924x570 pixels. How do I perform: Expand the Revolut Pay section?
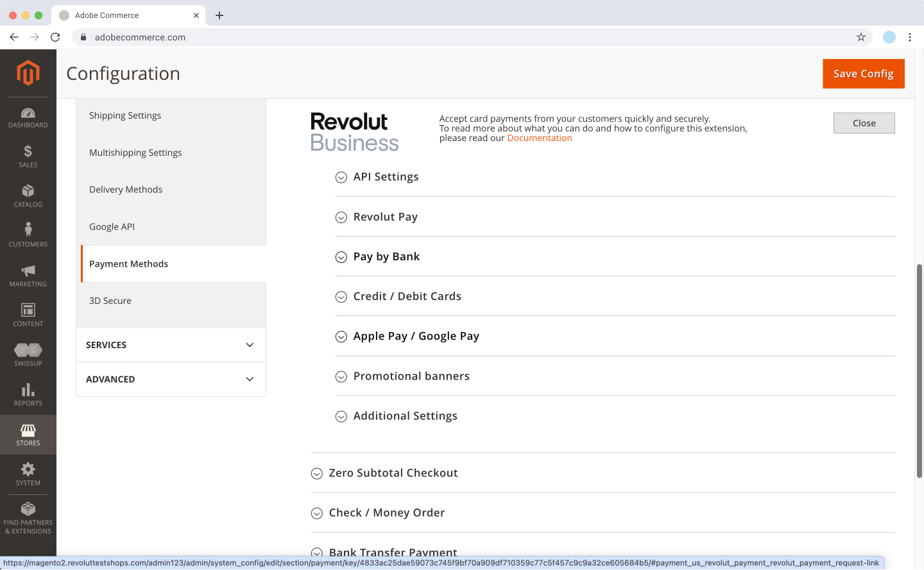tap(385, 217)
